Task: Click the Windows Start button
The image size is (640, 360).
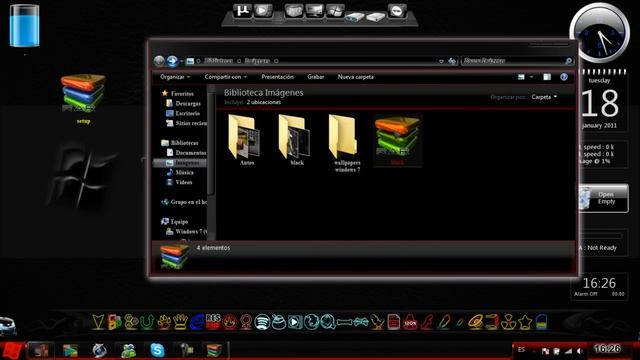Action: coord(12,350)
